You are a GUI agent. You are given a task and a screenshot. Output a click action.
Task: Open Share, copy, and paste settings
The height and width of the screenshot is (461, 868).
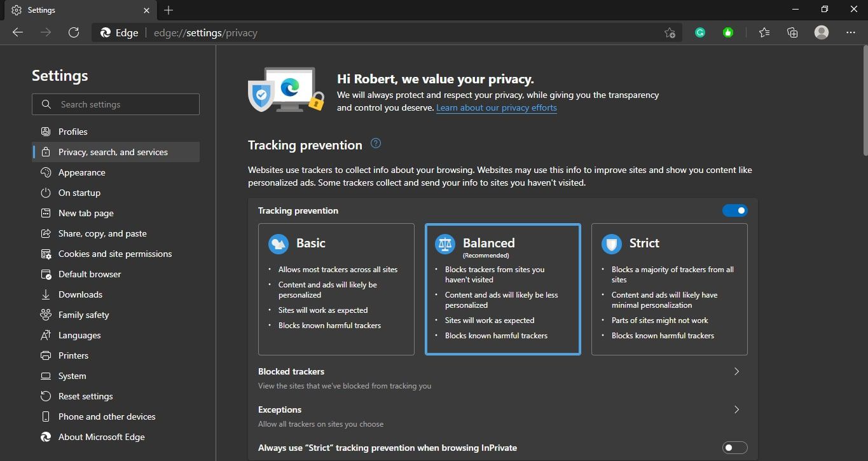(116, 233)
